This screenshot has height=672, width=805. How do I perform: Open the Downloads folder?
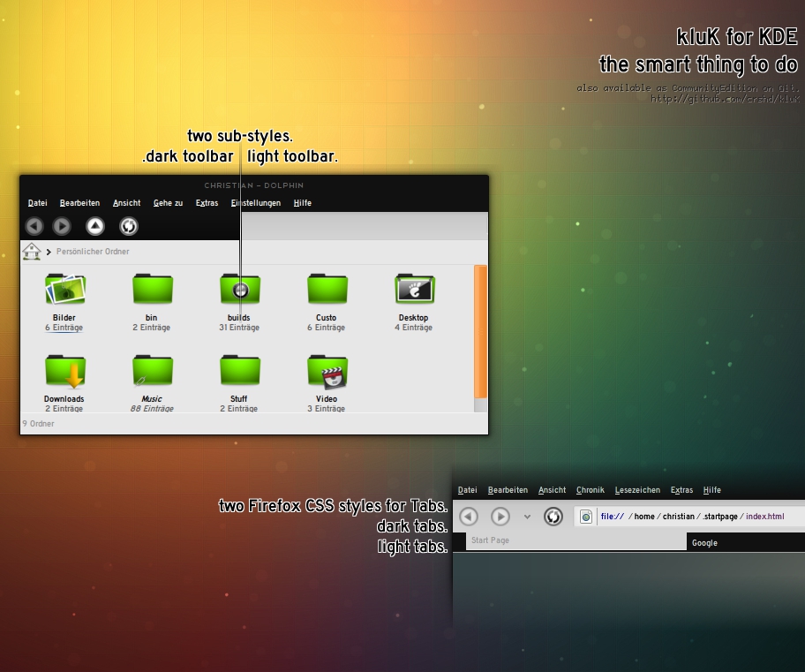[x=64, y=370]
